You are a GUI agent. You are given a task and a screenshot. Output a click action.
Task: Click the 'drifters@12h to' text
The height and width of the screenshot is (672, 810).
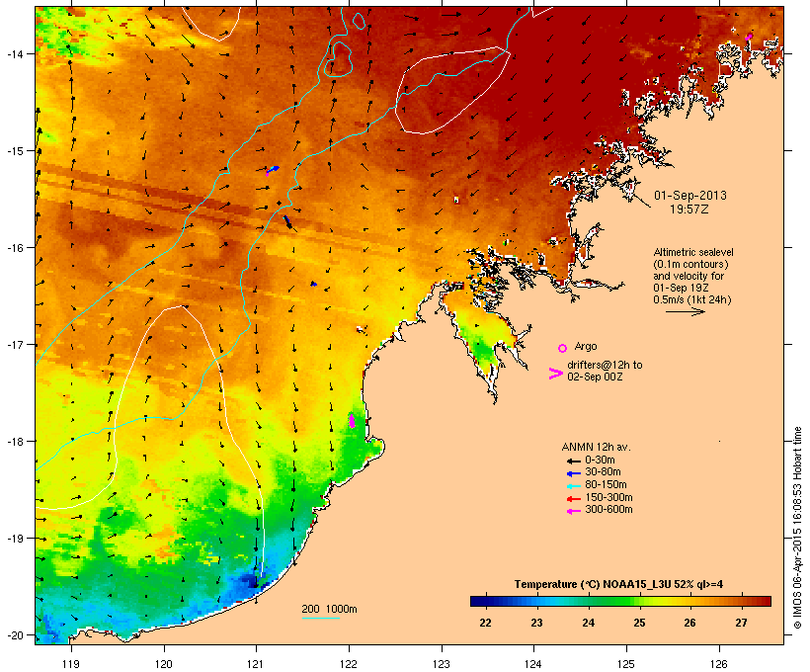coord(605,365)
